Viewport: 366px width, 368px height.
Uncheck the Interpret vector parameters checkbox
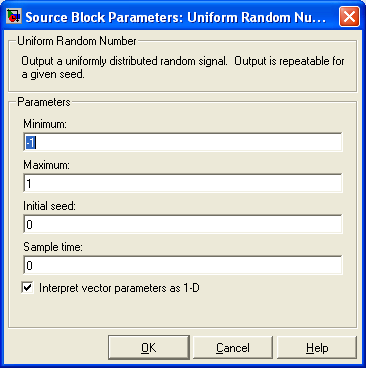click(28, 288)
